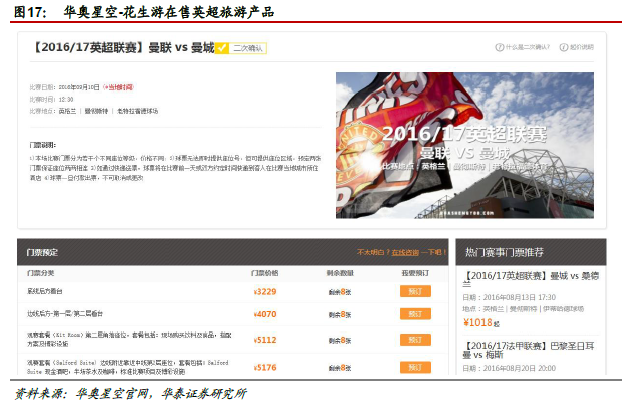The image size is (630, 408).
Task: Click the page title 【2016/17英超联赛】曼联 vs 曼城
Action: pos(123,47)
